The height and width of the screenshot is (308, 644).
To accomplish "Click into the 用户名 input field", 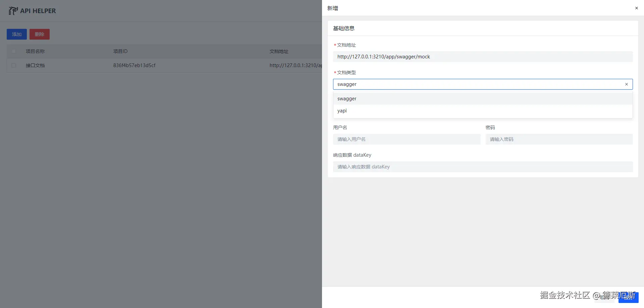I will tap(407, 139).
